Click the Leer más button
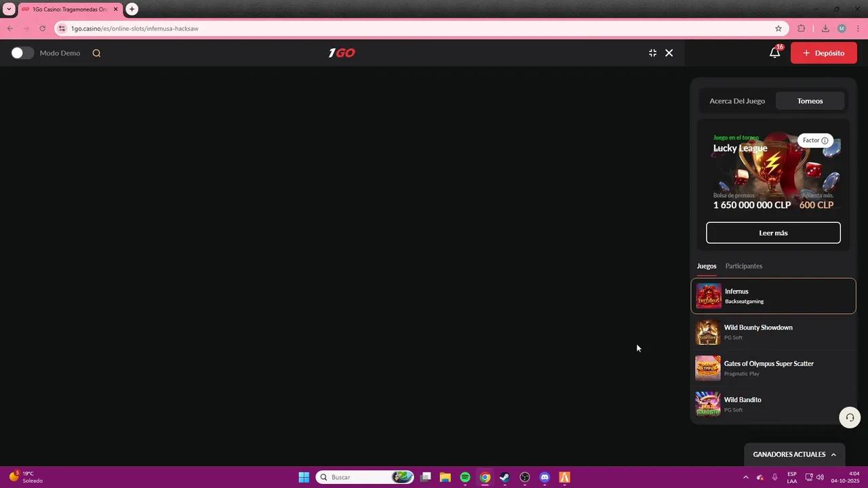The height and width of the screenshot is (488, 868). pos(773,232)
